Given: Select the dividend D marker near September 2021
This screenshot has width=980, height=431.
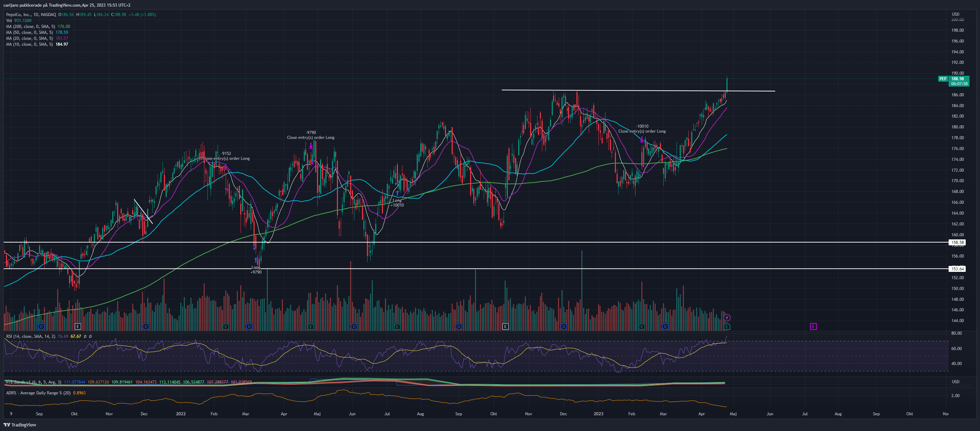Looking at the screenshot, I should pyautogui.click(x=42, y=326).
